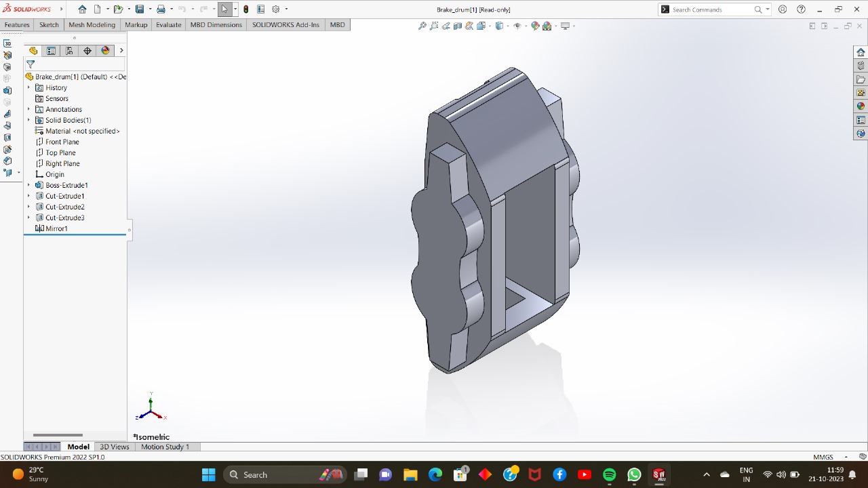Activate the Section View tool
Screen dimensions: 868x488
(458, 26)
